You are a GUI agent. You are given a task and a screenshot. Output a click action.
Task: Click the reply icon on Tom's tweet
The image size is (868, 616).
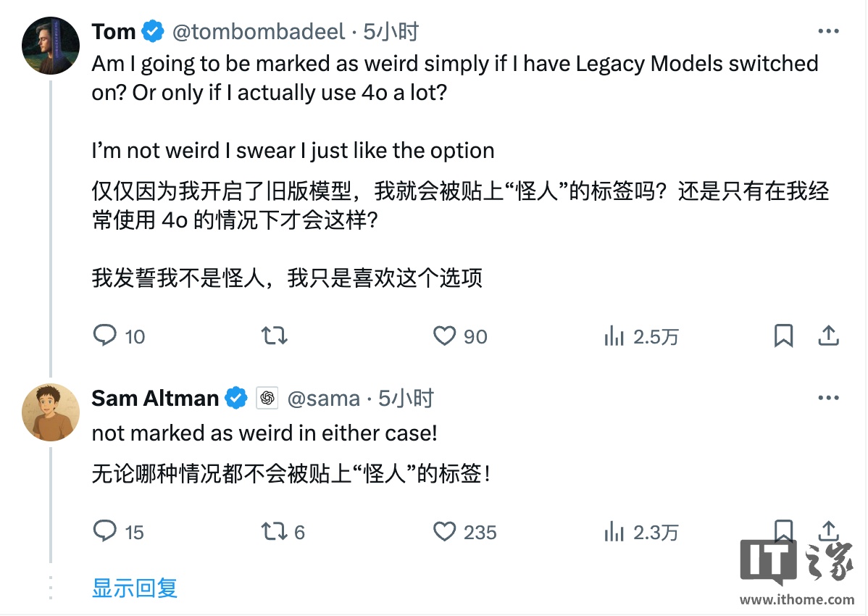coord(106,336)
